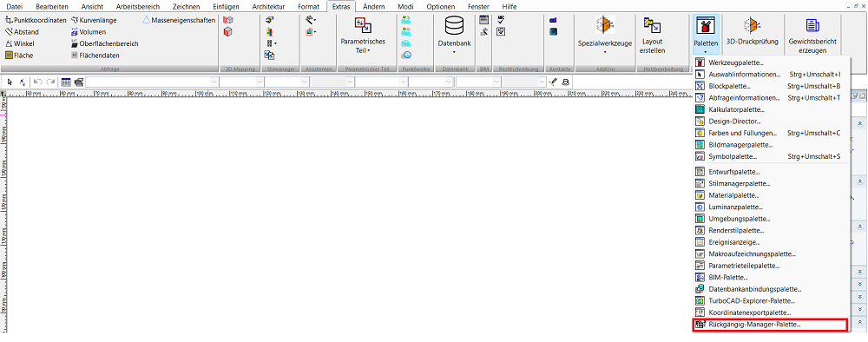
Task: Click the undo arrow in toolbar
Action: pyautogui.click(x=38, y=82)
